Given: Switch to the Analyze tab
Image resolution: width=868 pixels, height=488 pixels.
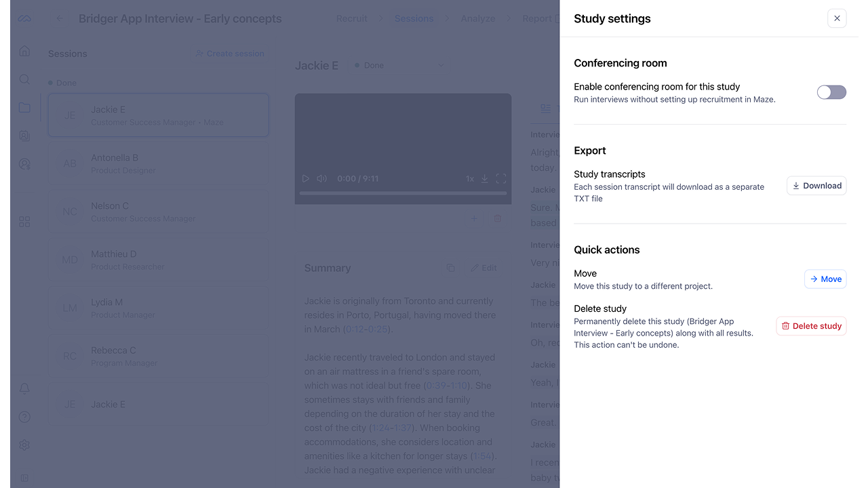Looking at the screenshot, I should coord(478,18).
